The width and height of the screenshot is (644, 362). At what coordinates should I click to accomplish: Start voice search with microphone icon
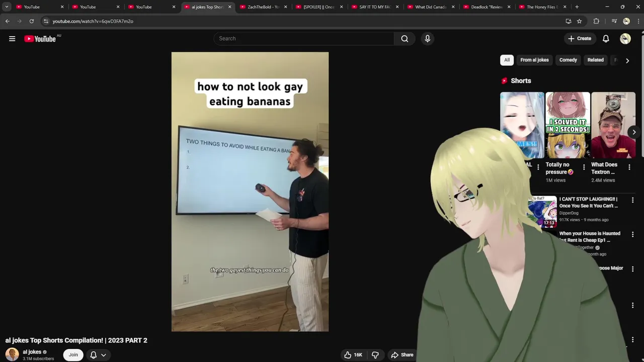pyautogui.click(x=427, y=39)
